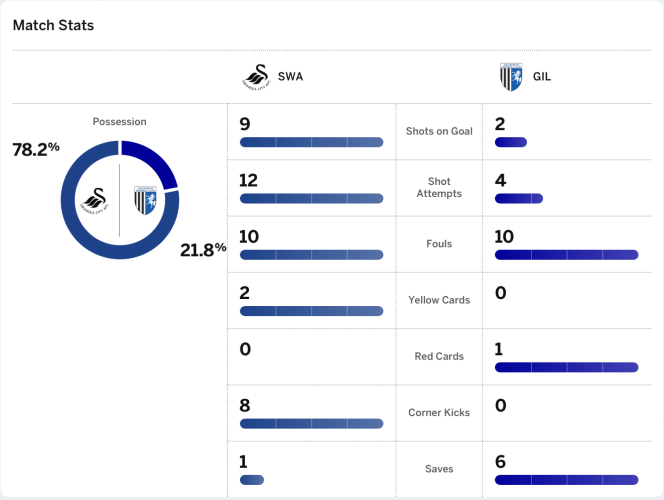Image resolution: width=664 pixels, height=500 pixels.
Task: Click Swansea logo inside possession donut
Action: [x=98, y=201]
